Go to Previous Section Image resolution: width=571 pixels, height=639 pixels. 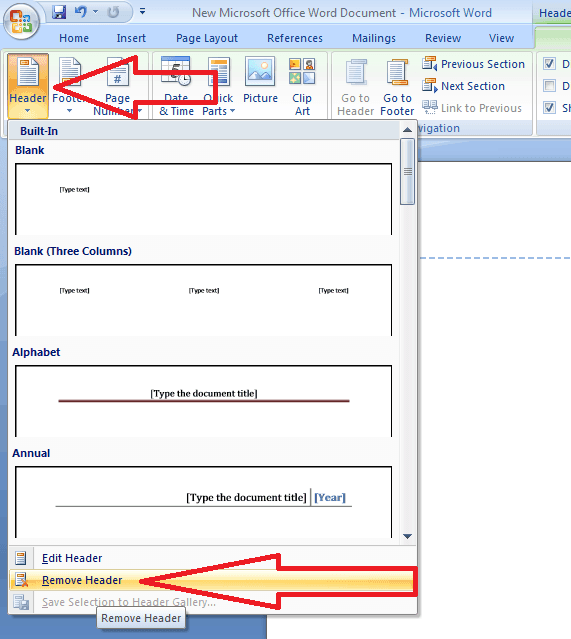click(473, 64)
